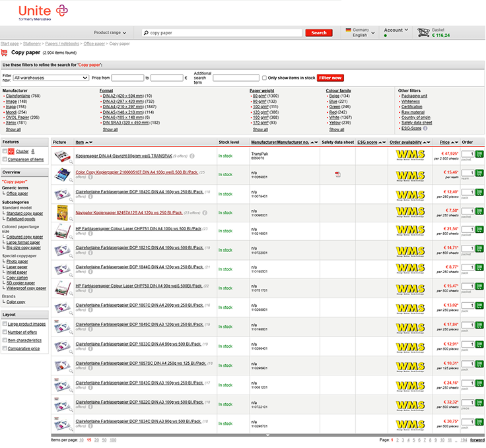
Task: Open Color copy brand link
Action: tap(16, 302)
